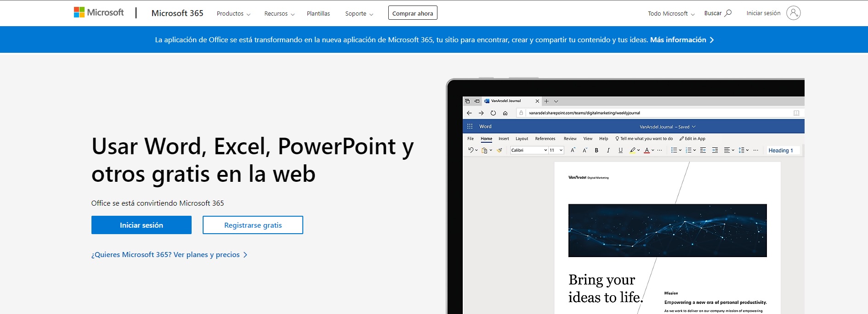The height and width of the screenshot is (314, 868).
Task: Click the Grow Font icon in Word ribbon
Action: [573, 150]
